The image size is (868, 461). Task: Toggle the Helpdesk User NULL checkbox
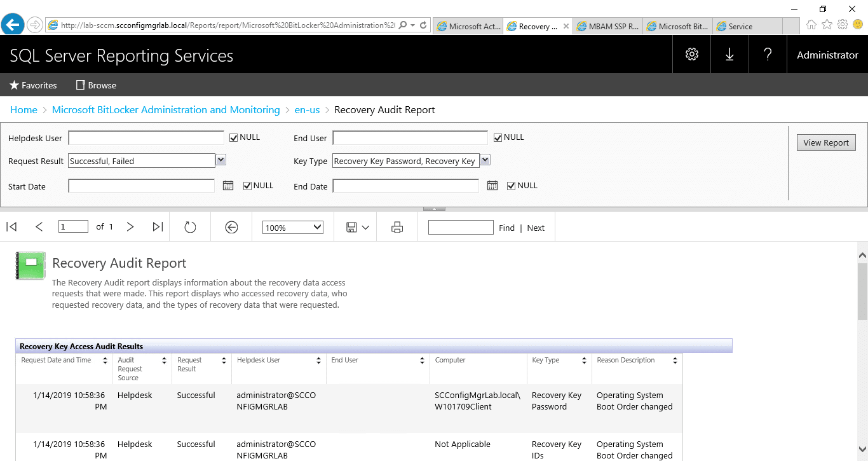pyautogui.click(x=234, y=137)
